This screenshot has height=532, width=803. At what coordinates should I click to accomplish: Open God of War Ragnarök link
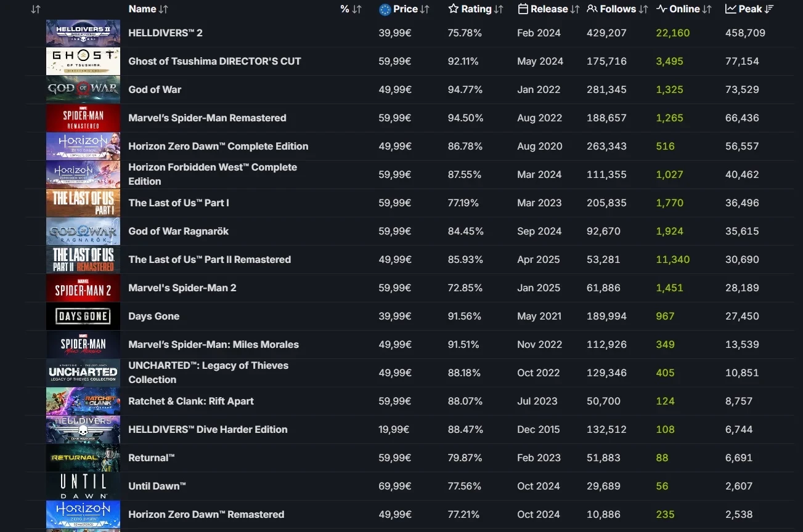[178, 232]
